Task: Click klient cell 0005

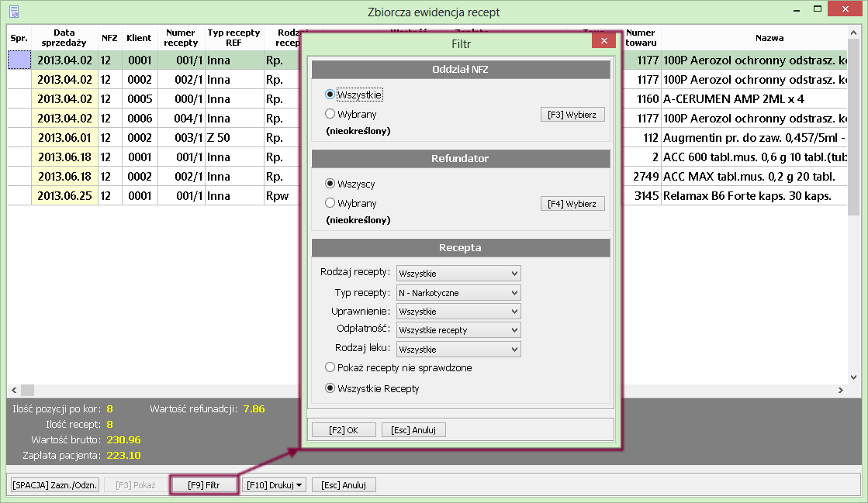Action: tap(140, 98)
